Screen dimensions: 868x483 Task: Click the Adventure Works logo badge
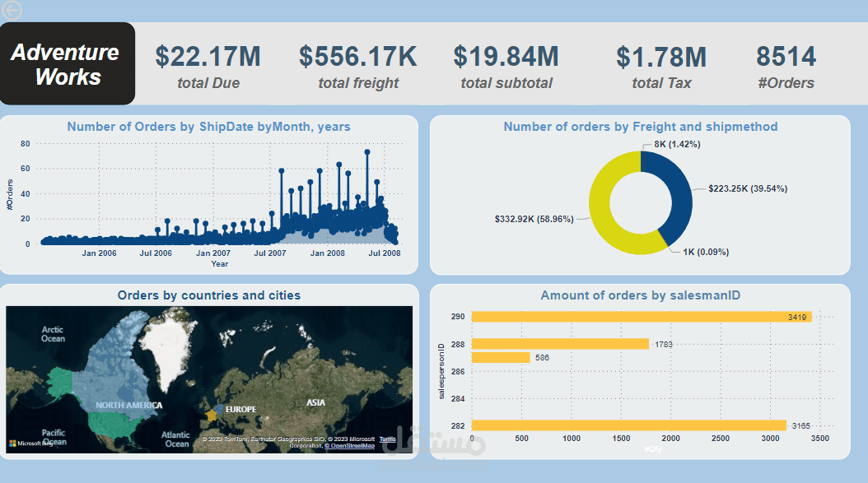tap(67, 63)
